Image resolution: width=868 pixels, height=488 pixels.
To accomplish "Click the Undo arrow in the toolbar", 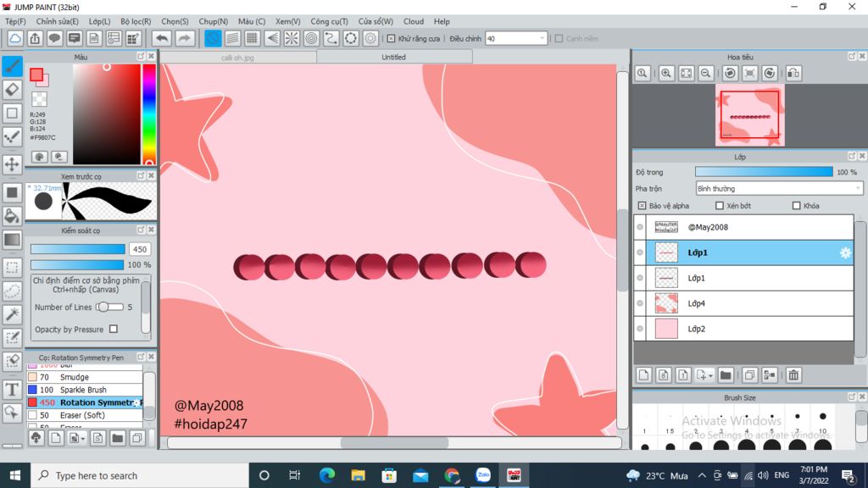I will (x=162, y=38).
